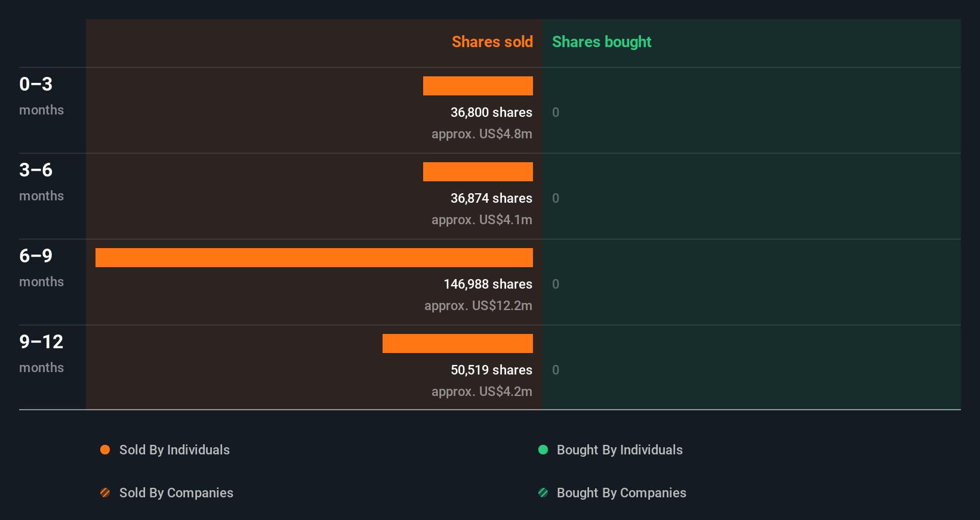Click the striped Bought By Companies legend icon
Screen dimensions: 980x520
[543, 493]
